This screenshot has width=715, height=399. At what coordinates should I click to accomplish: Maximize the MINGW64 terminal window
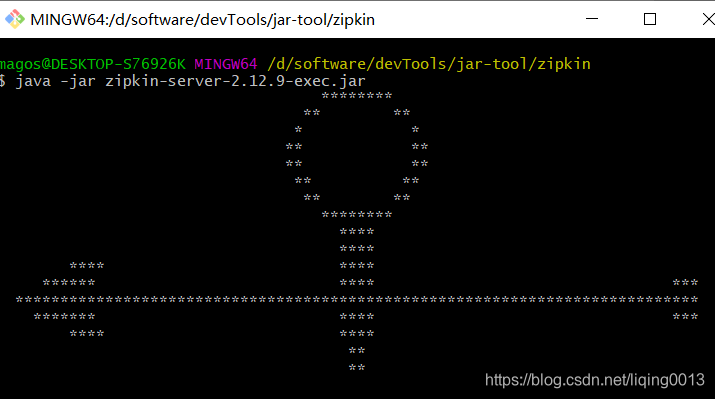pos(650,19)
